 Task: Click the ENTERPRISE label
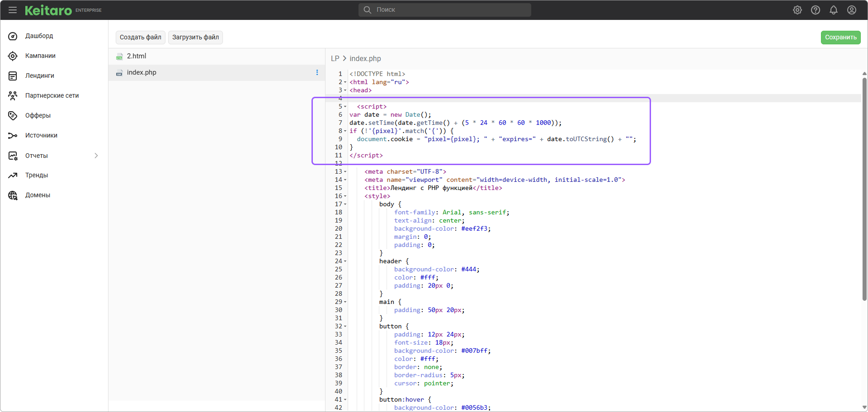[x=89, y=10]
